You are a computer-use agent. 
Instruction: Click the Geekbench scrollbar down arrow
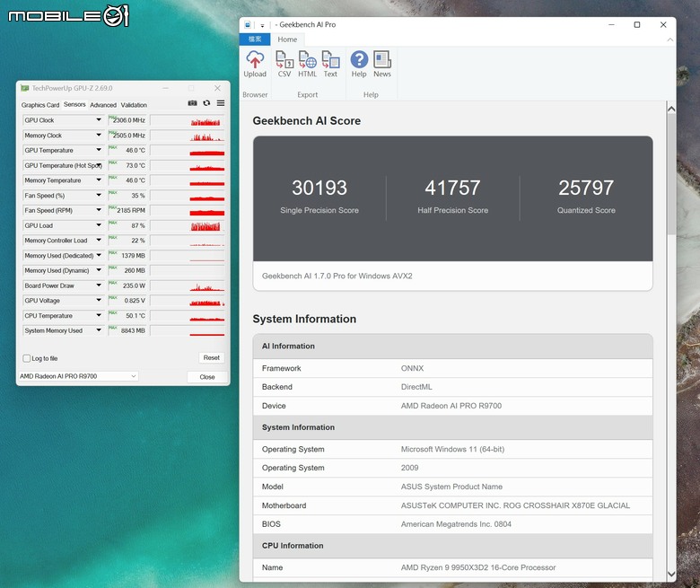tap(671, 574)
